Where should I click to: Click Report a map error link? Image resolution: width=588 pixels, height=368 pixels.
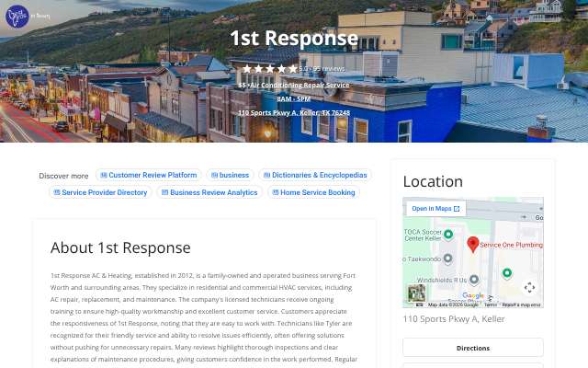(x=521, y=305)
